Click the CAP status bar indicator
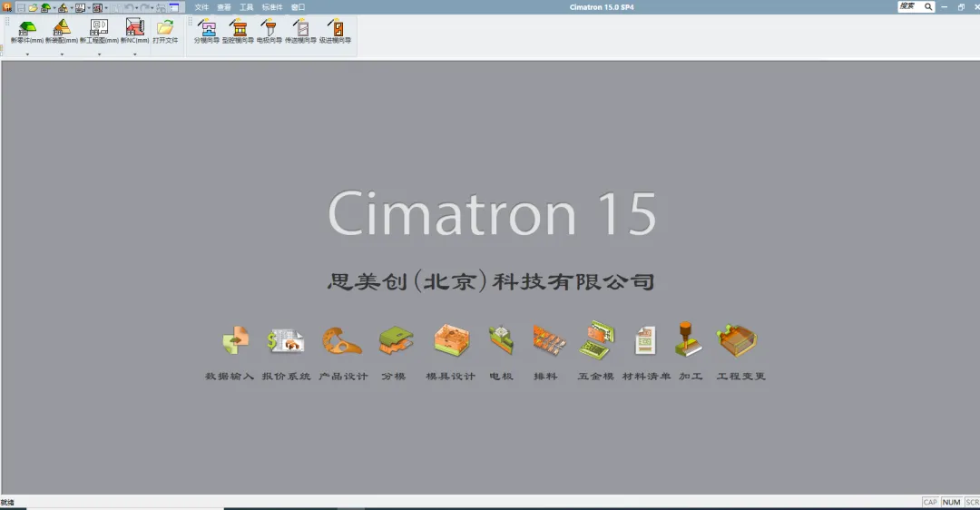The image size is (980, 510). pyautogui.click(x=930, y=502)
